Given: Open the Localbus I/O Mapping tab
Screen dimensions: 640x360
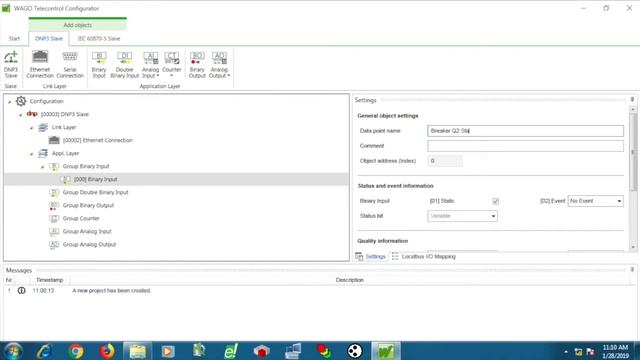Looking at the screenshot, I should (424, 256).
